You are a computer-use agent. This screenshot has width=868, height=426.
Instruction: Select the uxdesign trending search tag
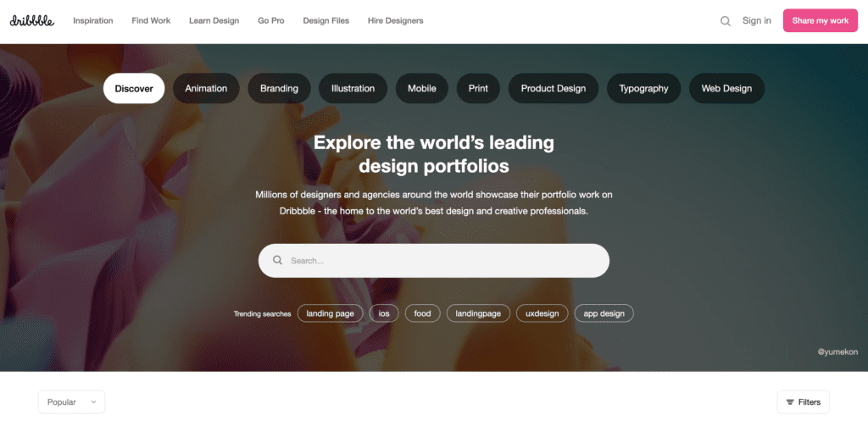(542, 313)
